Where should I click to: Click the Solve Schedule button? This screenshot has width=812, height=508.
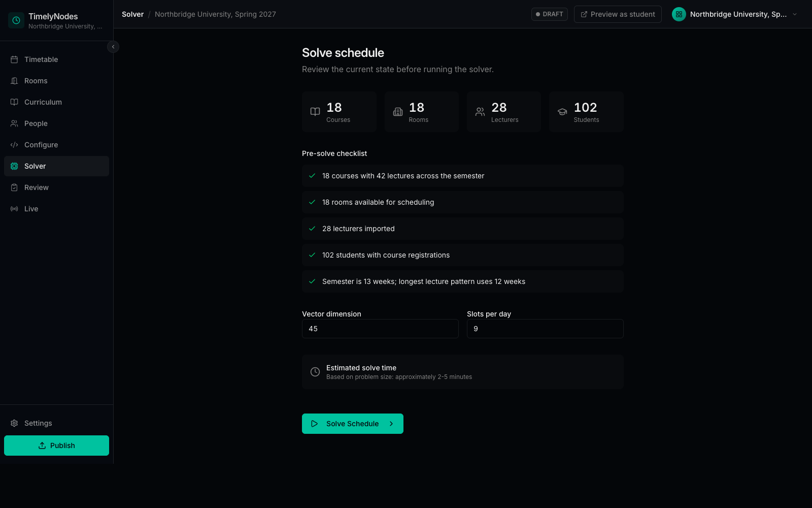pos(353,424)
